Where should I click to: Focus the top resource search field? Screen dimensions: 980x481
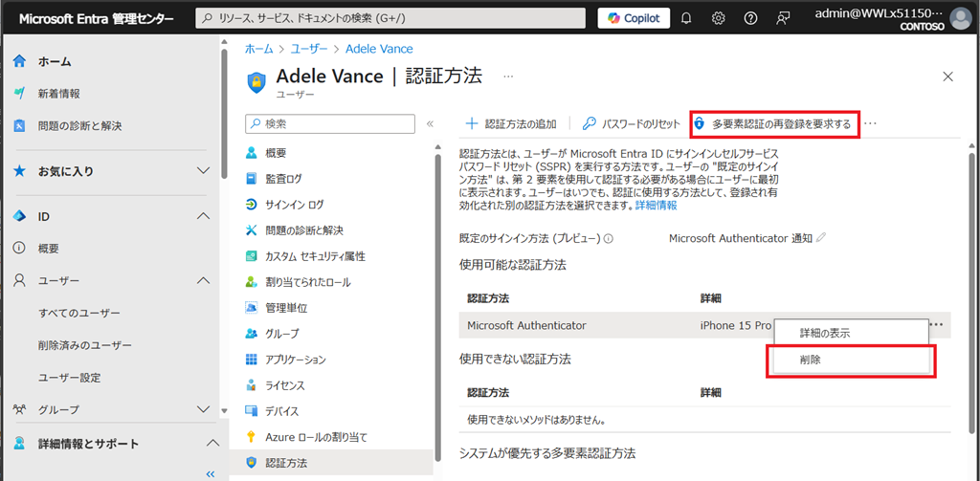tap(390, 18)
